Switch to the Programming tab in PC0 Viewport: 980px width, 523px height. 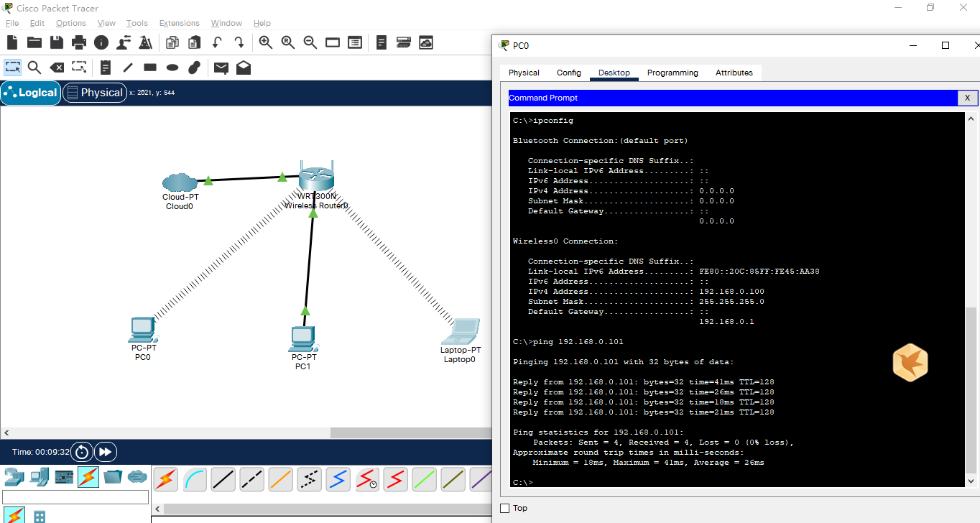[x=672, y=73]
